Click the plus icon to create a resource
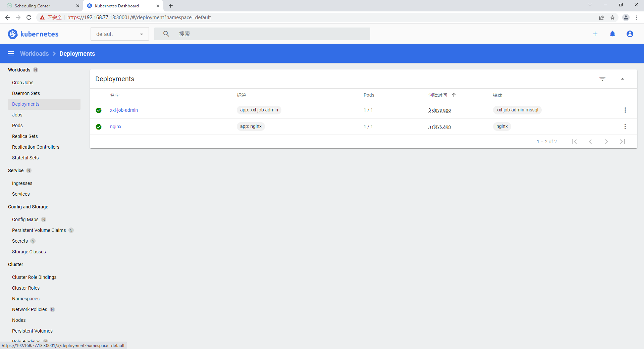The image size is (644, 349). tap(595, 34)
